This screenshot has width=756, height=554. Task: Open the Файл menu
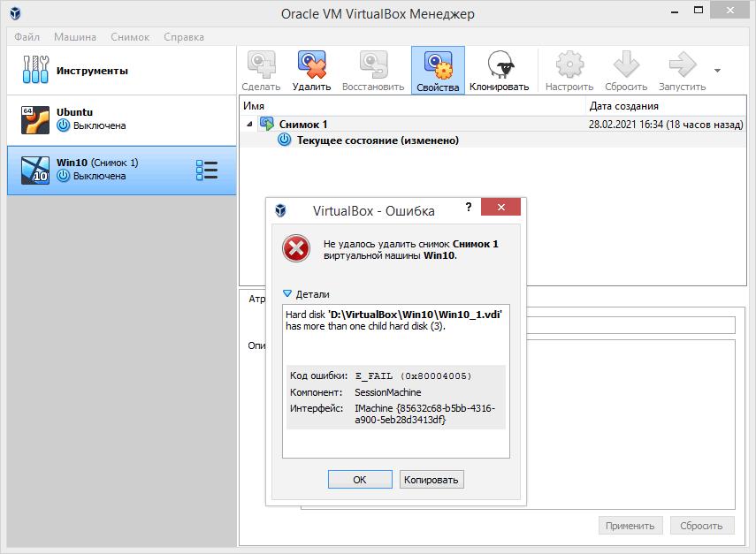point(27,37)
